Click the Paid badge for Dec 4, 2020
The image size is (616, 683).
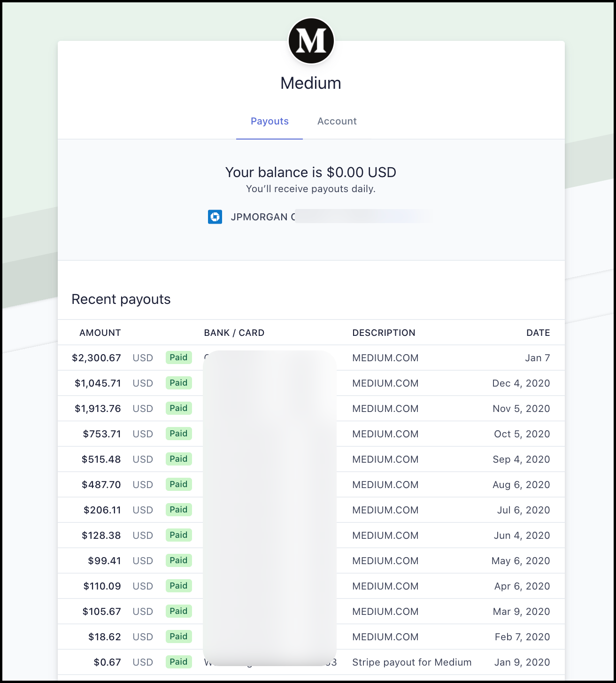pyautogui.click(x=179, y=383)
